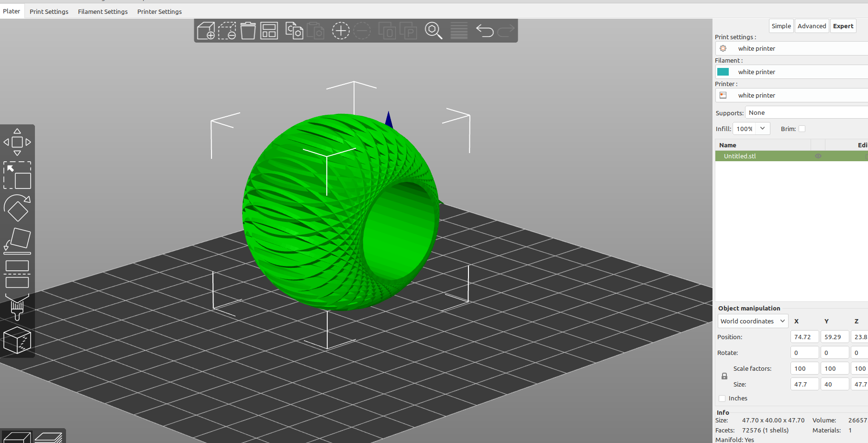
Task: Click the Copy toolbar icon
Action: tap(294, 31)
